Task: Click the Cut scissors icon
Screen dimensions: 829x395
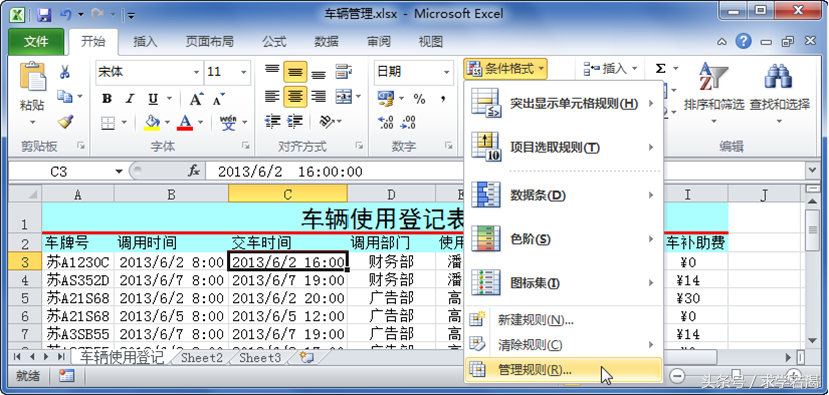Action: click(65, 71)
